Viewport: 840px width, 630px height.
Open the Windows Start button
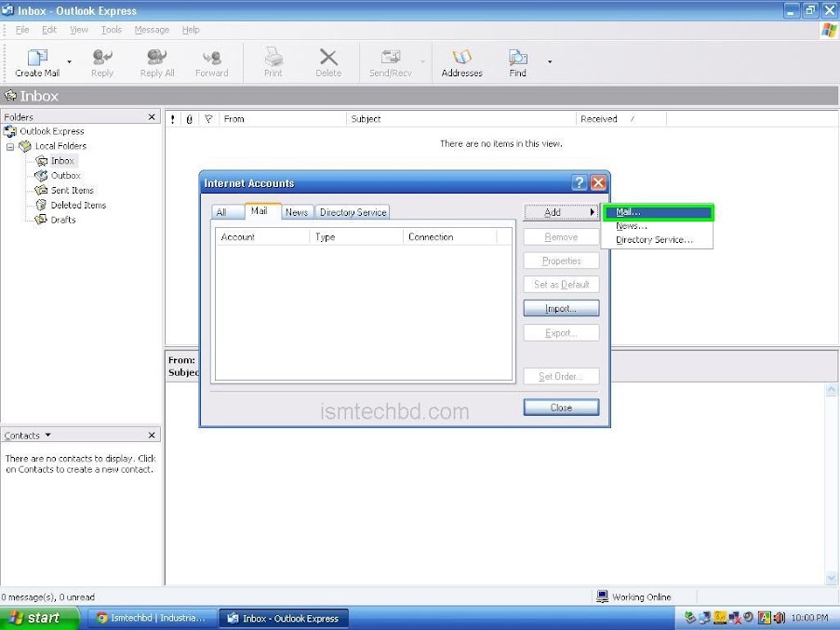(x=38, y=618)
